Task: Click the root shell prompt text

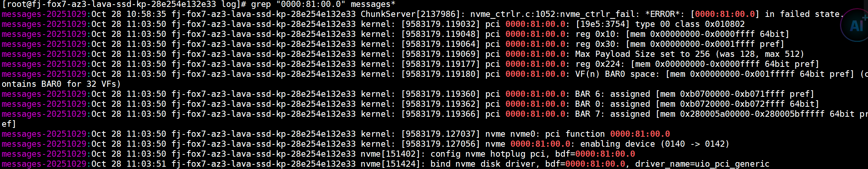Action: 124,4
